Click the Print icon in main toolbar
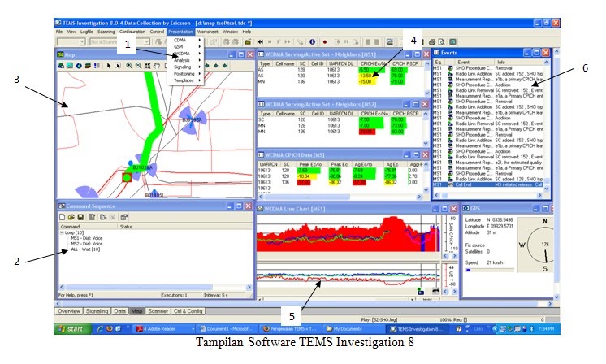606x364 pixels. tap(432, 41)
